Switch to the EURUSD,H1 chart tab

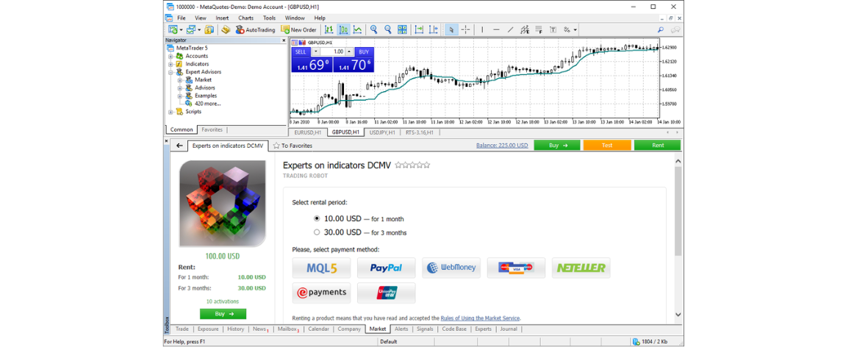(x=308, y=132)
